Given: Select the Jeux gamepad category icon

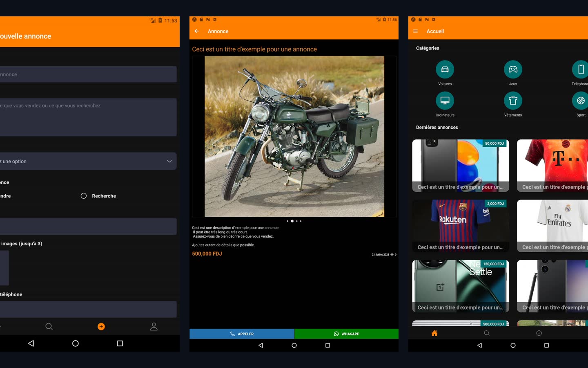Looking at the screenshot, I should coord(513,70).
